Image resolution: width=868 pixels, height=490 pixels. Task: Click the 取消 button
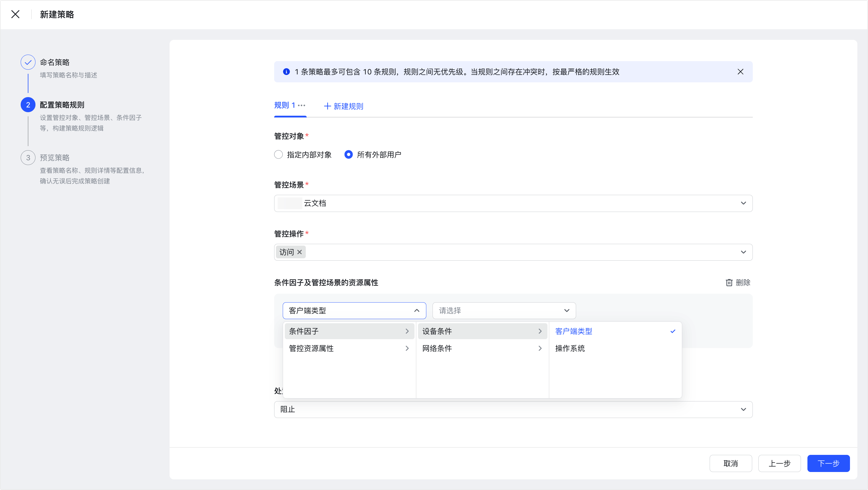pos(731,463)
